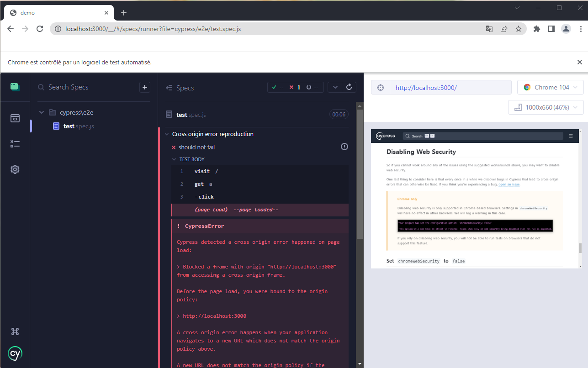Click the CypressError heading
Viewport: 588px width, 368px height.
click(204, 226)
